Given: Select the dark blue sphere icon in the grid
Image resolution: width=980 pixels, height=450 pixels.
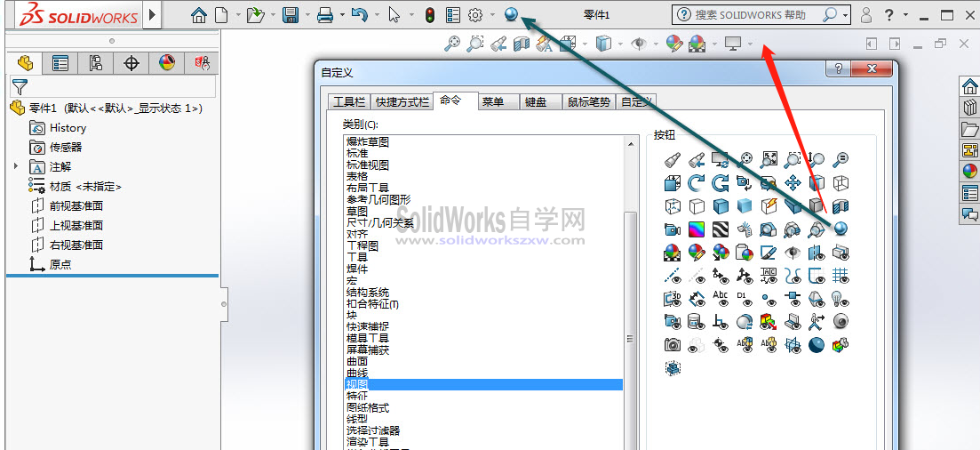Looking at the screenshot, I should (817, 345).
